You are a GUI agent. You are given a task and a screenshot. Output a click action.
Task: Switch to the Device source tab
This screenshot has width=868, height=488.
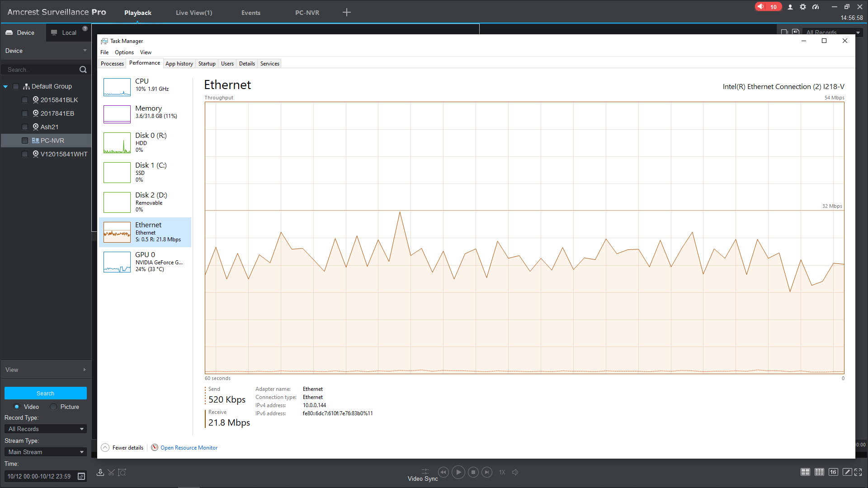tap(23, 33)
